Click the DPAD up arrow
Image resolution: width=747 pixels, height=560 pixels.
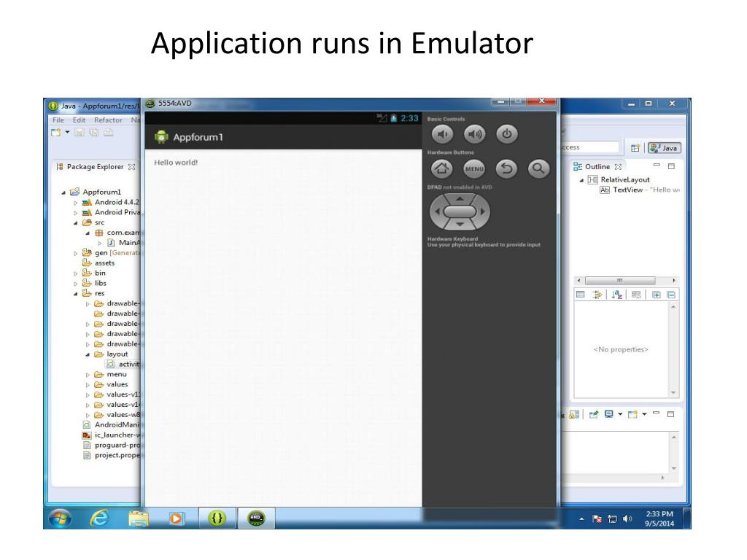(460, 199)
